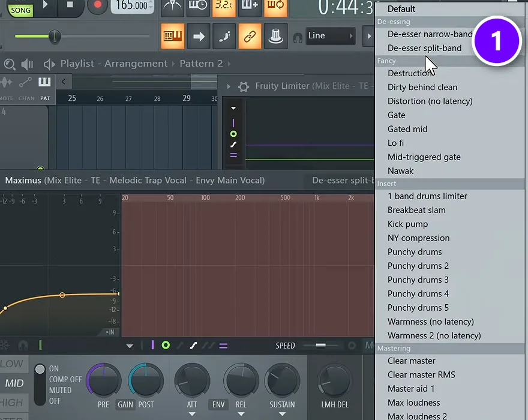
Task: Choose NY compression preset
Action: pos(450,238)
